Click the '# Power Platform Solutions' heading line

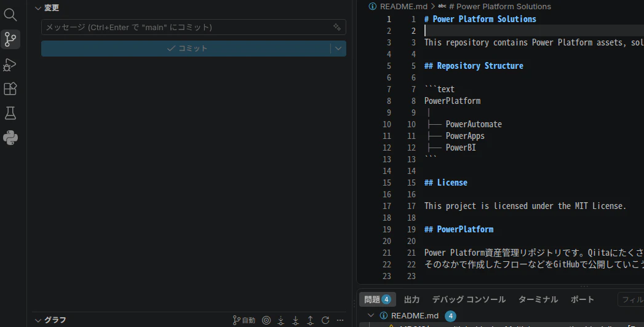click(x=480, y=19)
